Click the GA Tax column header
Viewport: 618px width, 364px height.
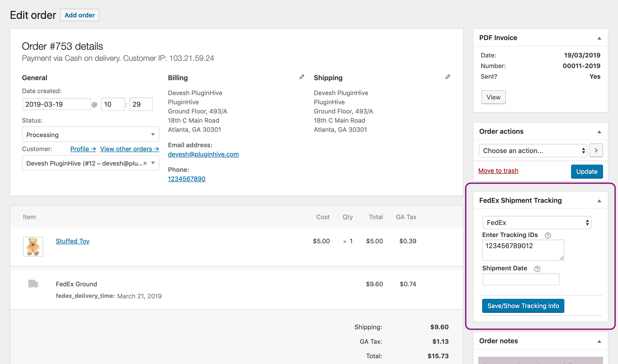(406, 217)
